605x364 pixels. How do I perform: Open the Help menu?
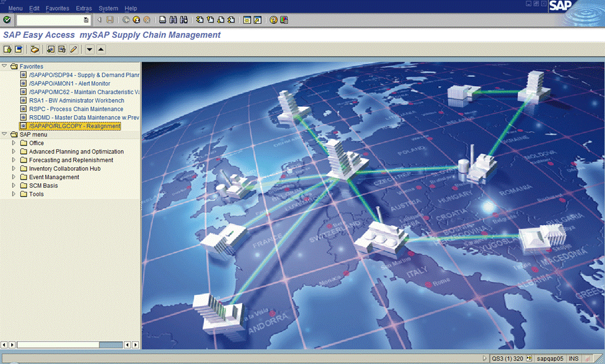(x=131, y=8)
